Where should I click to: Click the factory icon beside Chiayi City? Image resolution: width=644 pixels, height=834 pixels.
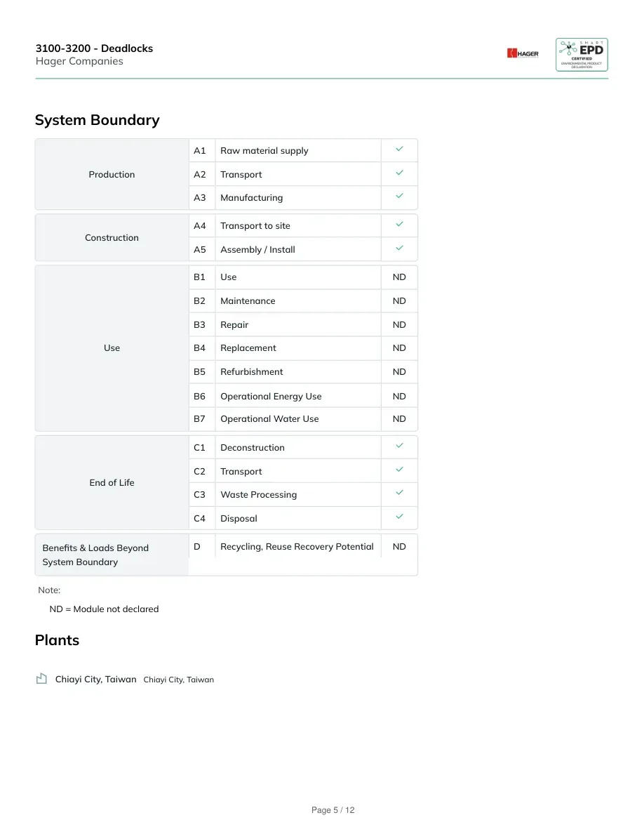click(41, 678)
